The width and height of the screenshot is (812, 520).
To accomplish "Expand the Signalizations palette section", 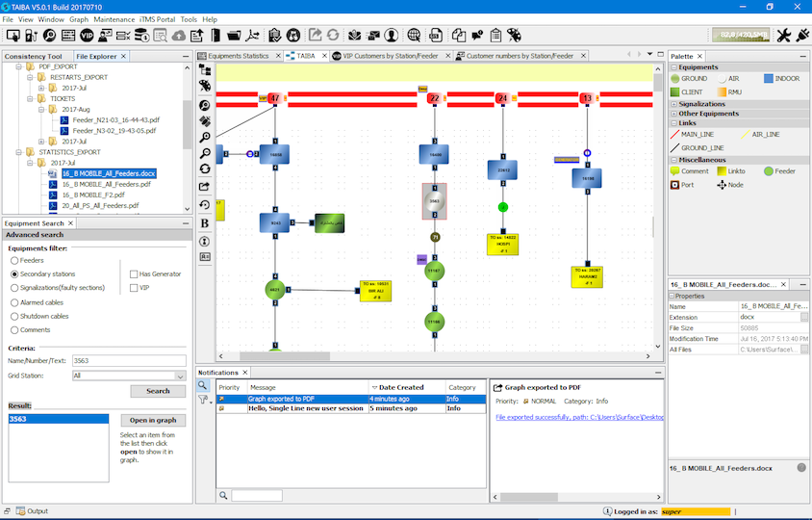I will coord(701,103).
